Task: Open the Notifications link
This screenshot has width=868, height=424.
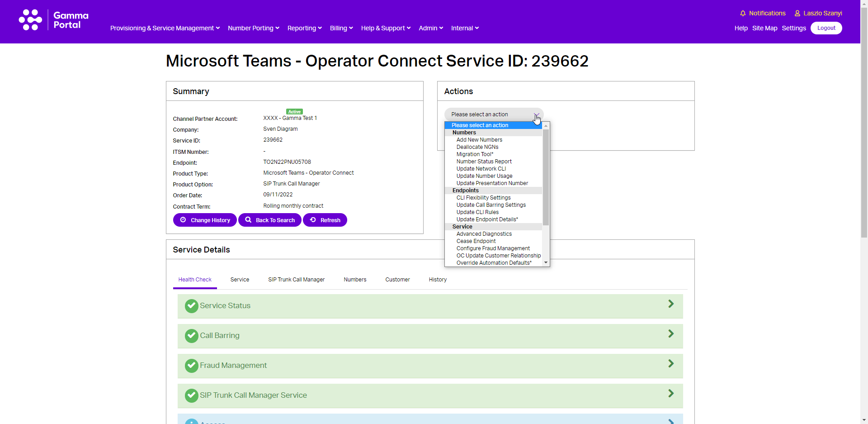Action: [x=767, y=14]
